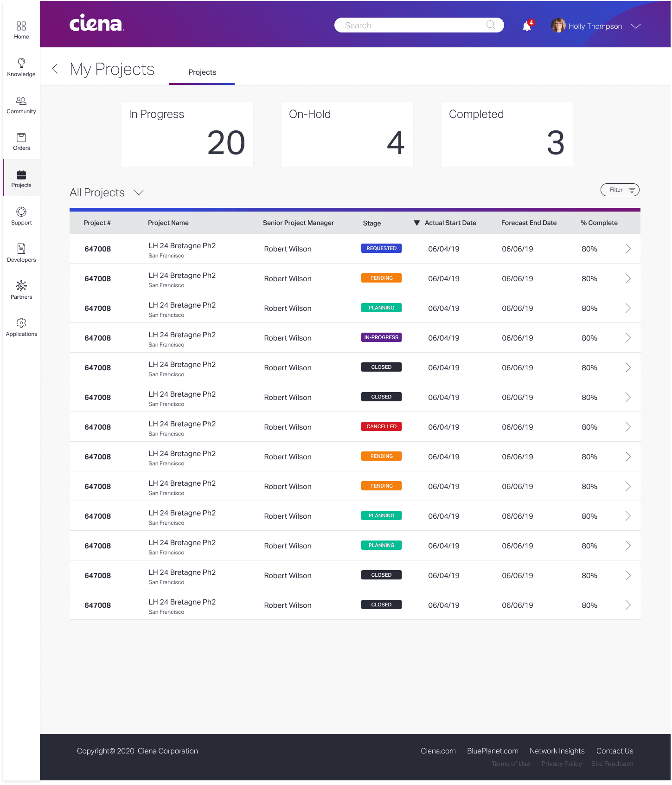Click the Site Feedback link
The height and width of the screenshot is (785, 672).
click(x=612, y=764)
